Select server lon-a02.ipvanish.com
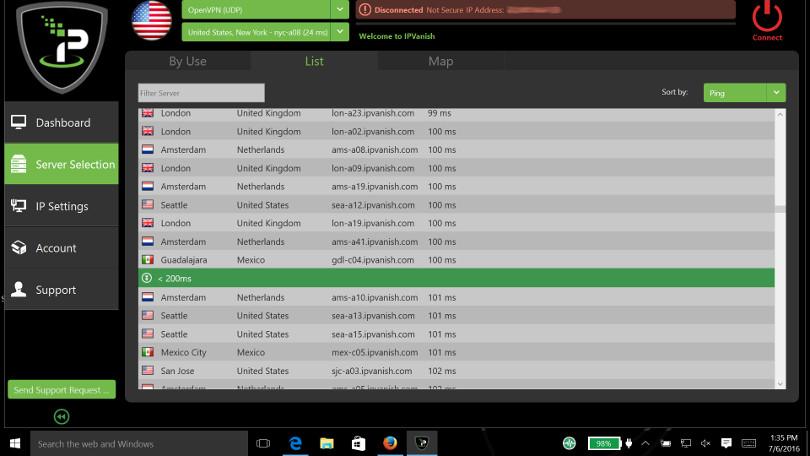This screenshot has height=456, width=810. 456,131
